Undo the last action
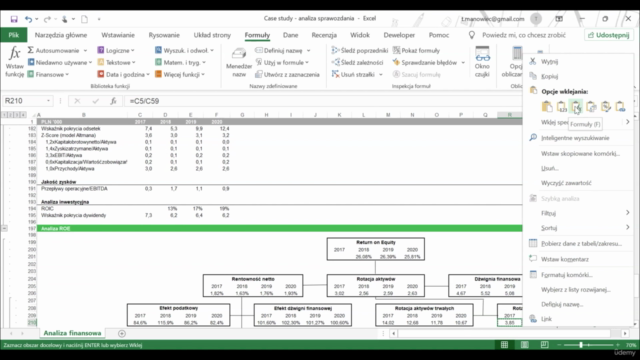 click(28, 19)
